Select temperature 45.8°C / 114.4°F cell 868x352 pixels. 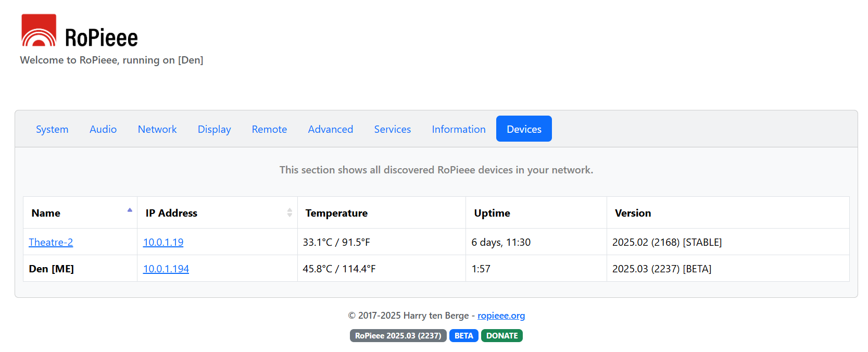(382, 269)
